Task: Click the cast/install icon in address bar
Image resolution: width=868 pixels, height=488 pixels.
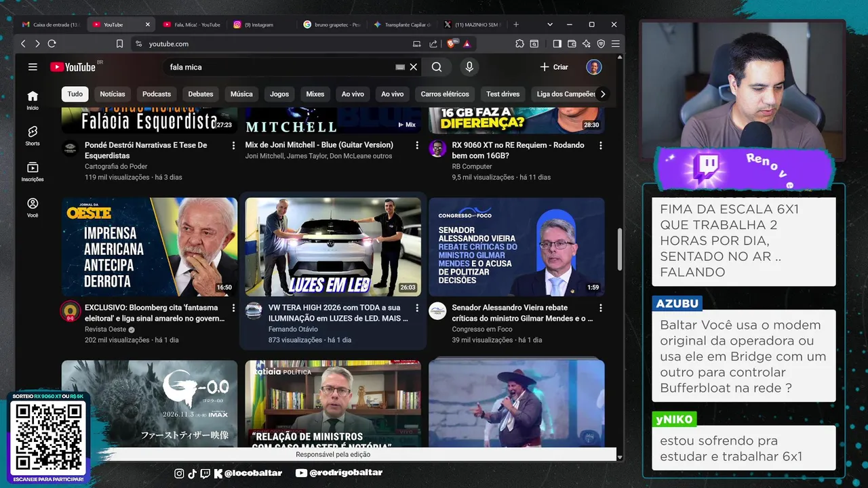Action: click(x=417, y=43)
